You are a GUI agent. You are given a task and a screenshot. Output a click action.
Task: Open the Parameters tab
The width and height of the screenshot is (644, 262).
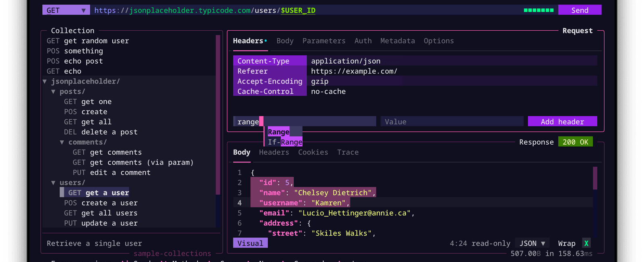pos(324,41)
